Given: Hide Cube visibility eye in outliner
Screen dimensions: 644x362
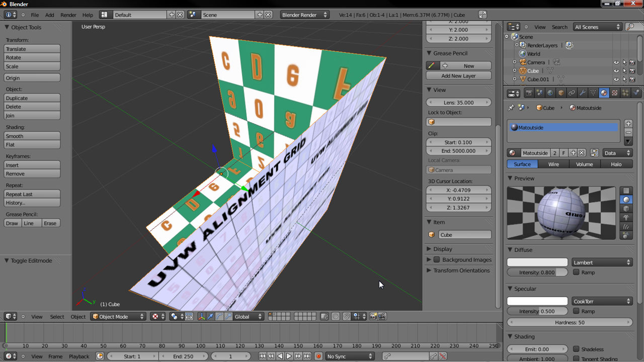Looking at the screenshot, I should pyautogui.click(x=616, y=71).
